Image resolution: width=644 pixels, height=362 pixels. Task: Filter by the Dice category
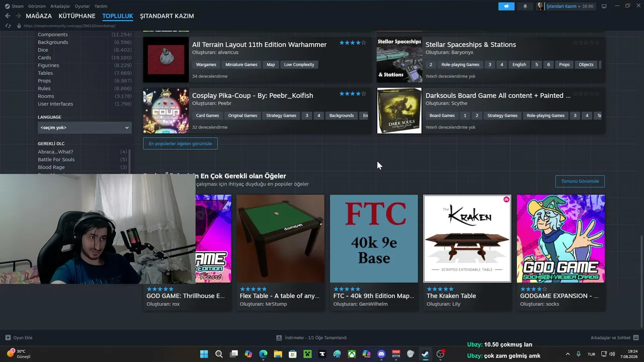[43, 50]
